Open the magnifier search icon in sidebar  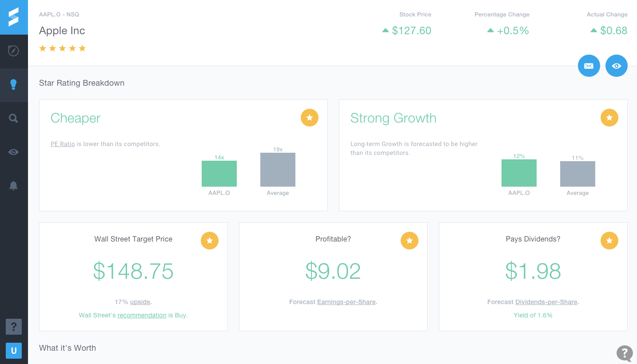(14, 119)
